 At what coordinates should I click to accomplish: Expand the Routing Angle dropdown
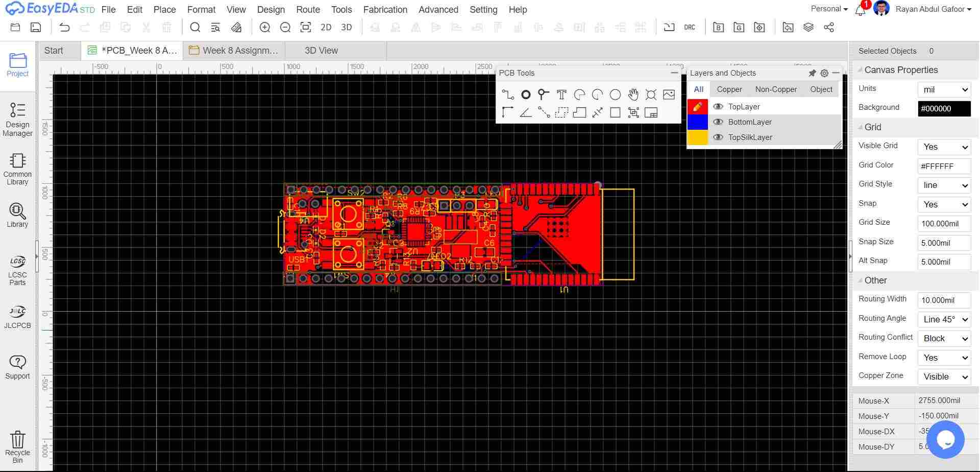[x=944, y=319]
